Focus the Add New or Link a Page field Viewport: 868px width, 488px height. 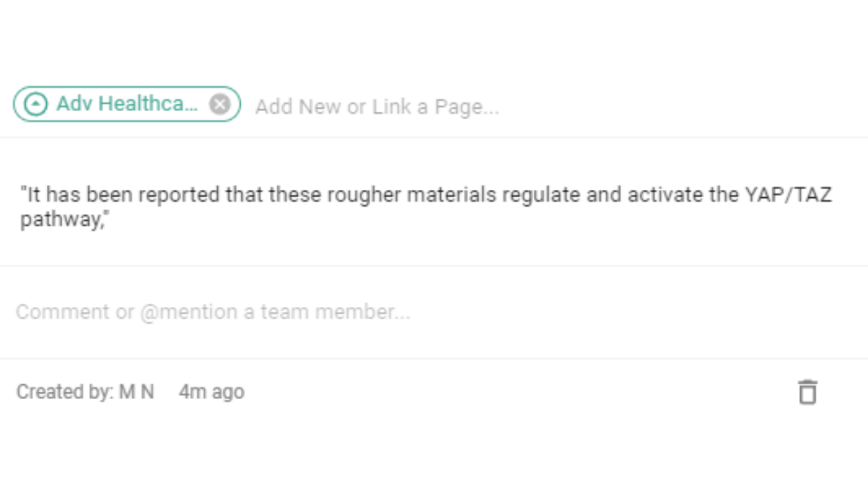pyautogui.click(x=376, y=107)
